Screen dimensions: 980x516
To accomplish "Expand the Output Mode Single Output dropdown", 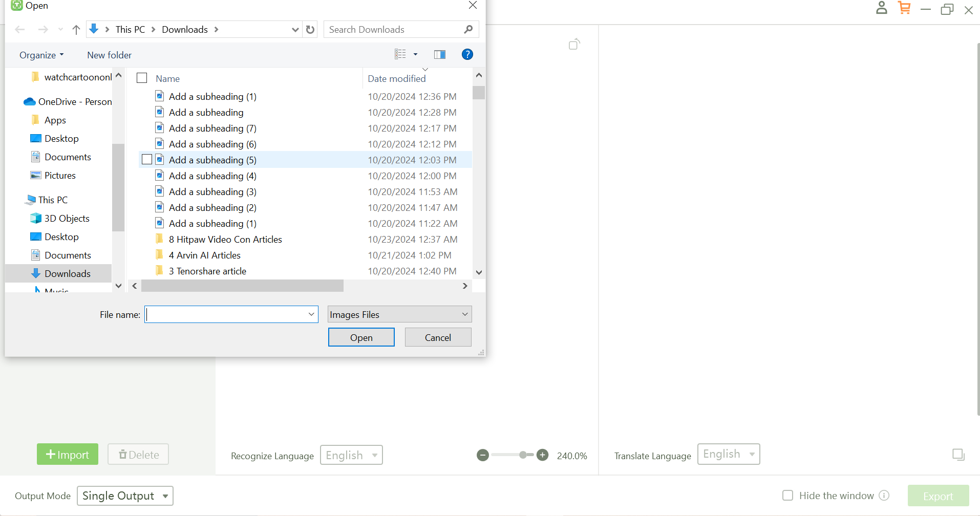I will 125,496.
